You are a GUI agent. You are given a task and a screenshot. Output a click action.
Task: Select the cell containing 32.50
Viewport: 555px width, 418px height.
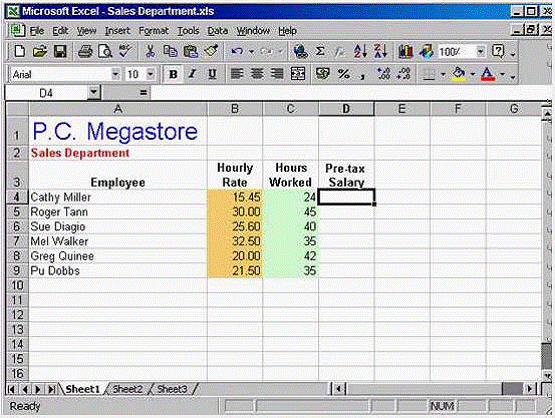coord(235,241)
